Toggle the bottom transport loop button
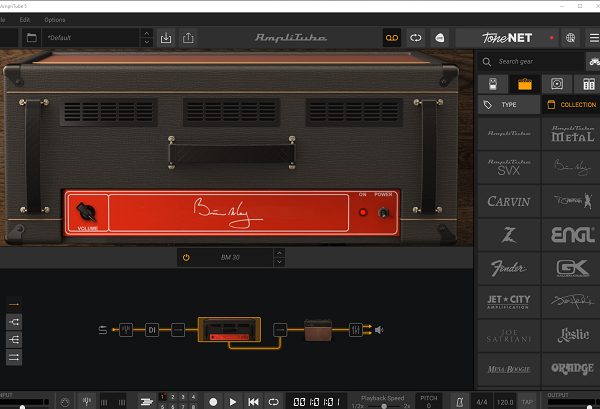The width and height of the screenshot is (600, 409). click(273, 402)
